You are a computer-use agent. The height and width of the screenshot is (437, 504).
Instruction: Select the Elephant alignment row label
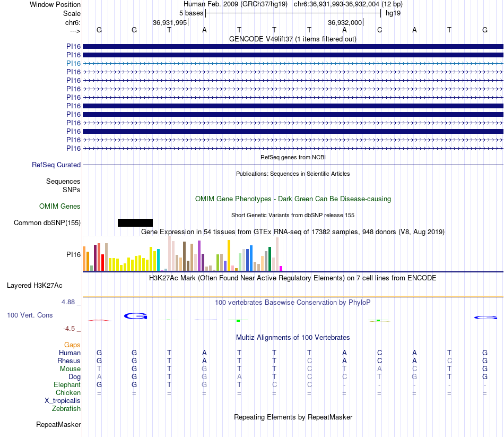pyautogui.click(x=67, y=384)
